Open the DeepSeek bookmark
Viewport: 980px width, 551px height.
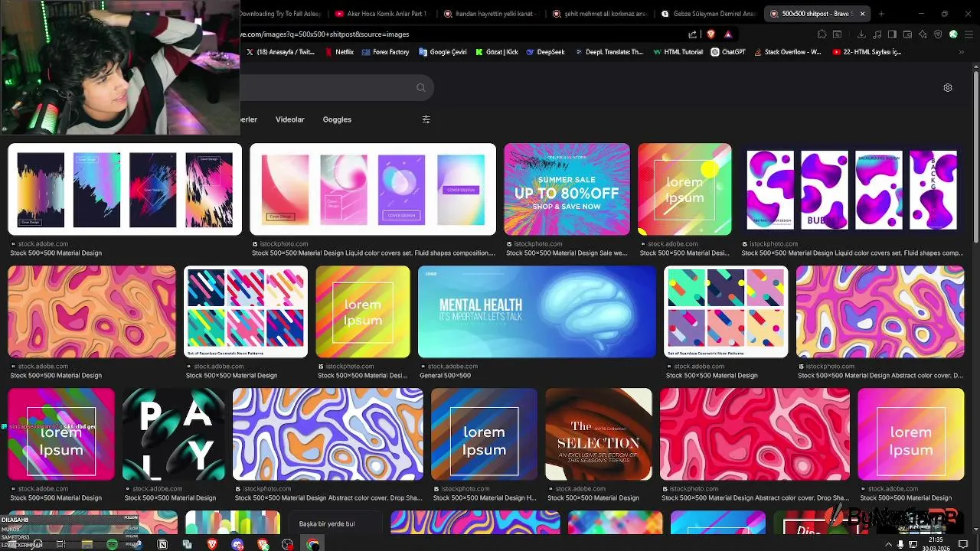pos(545,52)
